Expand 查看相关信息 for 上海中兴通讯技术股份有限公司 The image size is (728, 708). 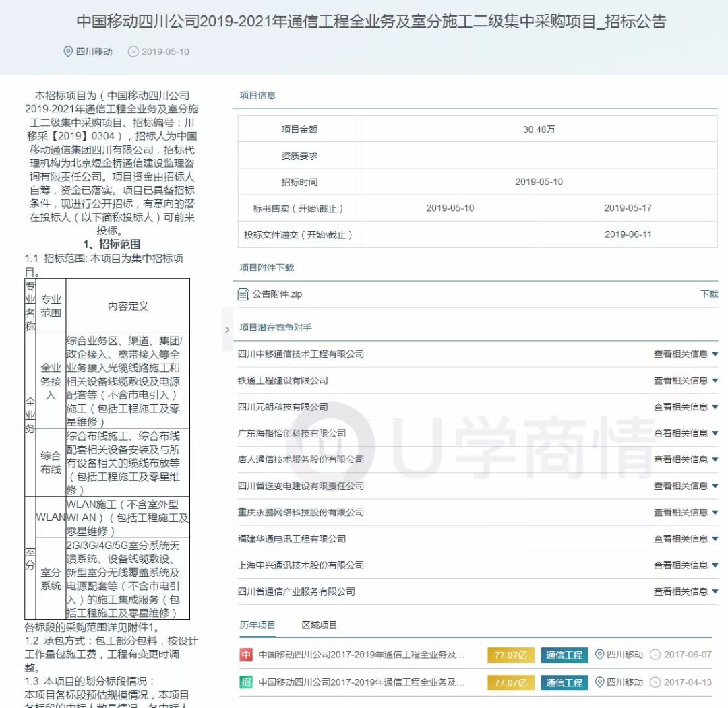[x=686, y=565]
